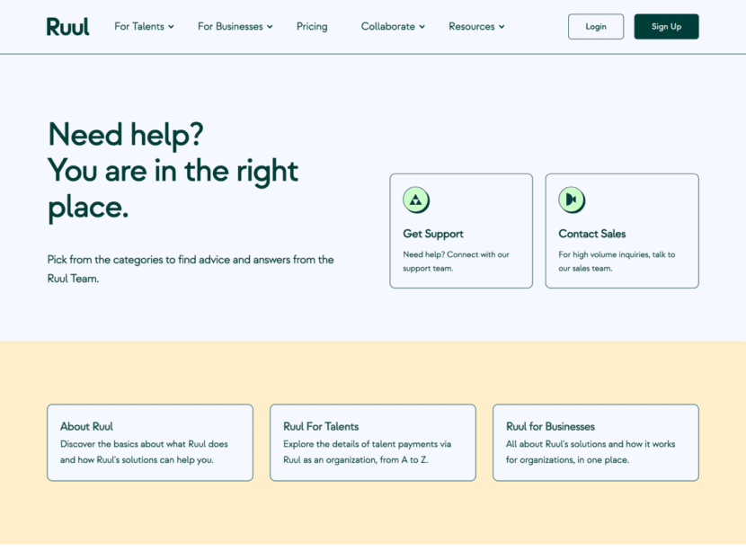Screen dimensions: 746x560
Task: Open the Contact Sales card
Action: point(621,230)
